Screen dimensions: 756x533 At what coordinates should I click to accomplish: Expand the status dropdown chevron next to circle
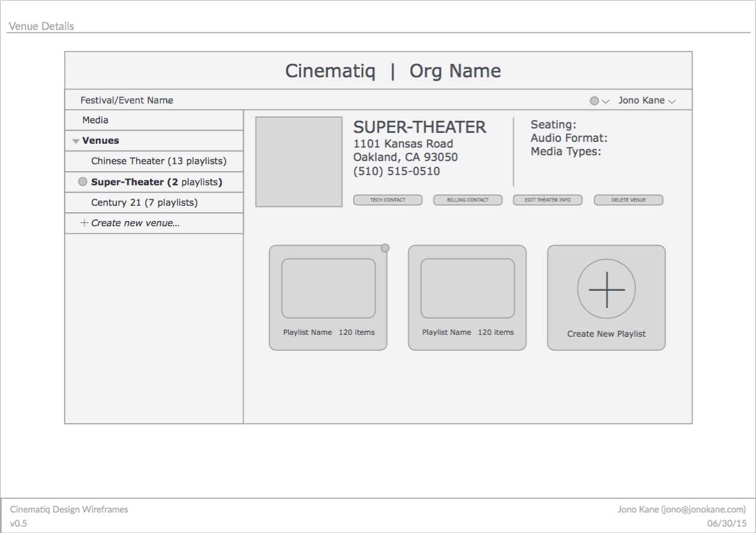click(x=606, y=101)
